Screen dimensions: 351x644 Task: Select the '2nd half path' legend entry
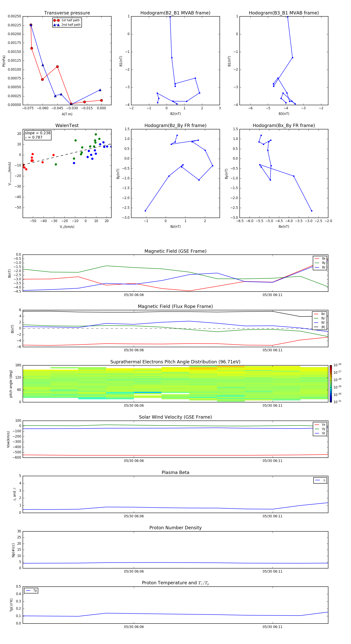click(x=67, y=25)
